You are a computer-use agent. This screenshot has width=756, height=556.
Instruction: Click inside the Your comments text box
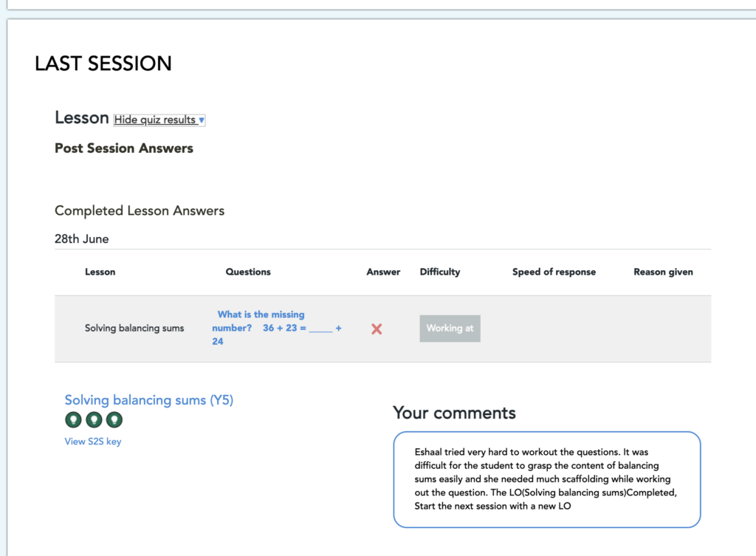coord(547,479)
